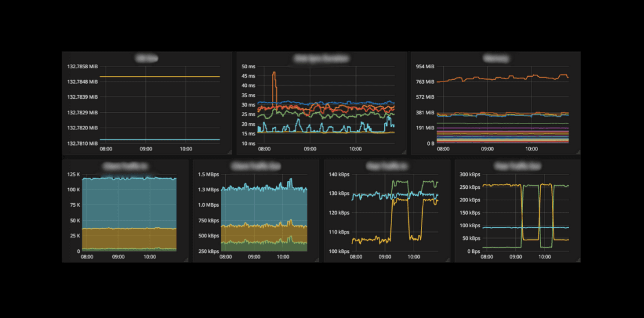
Task: Open title menu of the 132.78 MiB panel
Action: click(147, 58)
